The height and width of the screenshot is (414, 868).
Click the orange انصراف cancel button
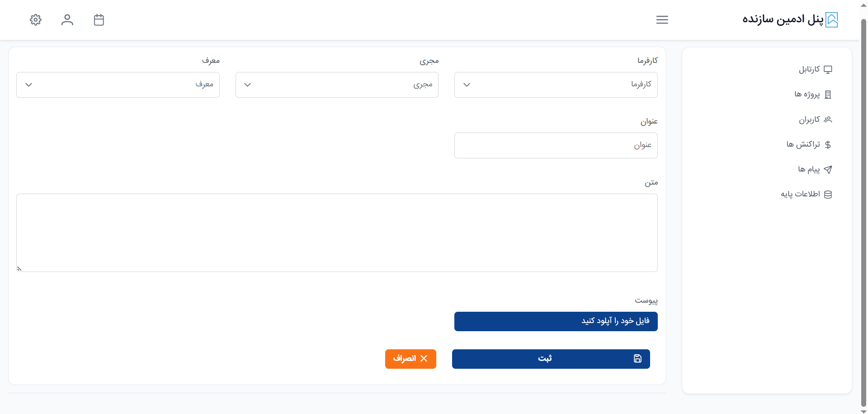click(410, 359)
